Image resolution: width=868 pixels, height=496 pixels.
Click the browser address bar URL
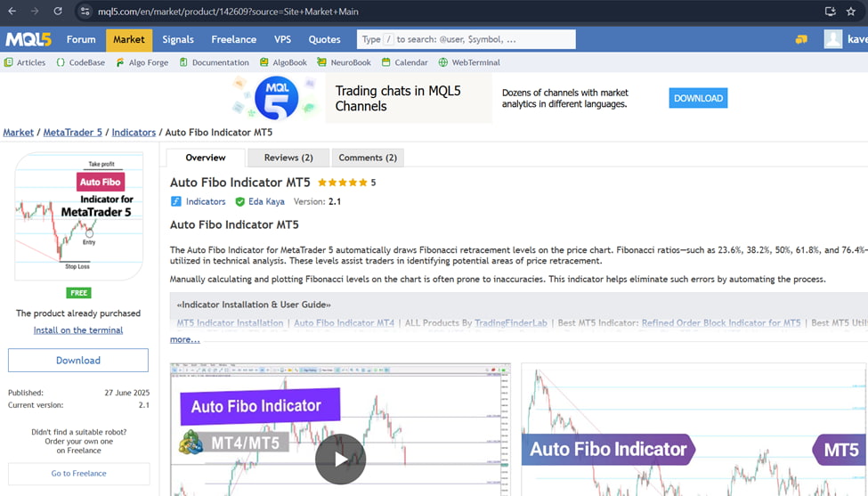[x=228, y=11]
